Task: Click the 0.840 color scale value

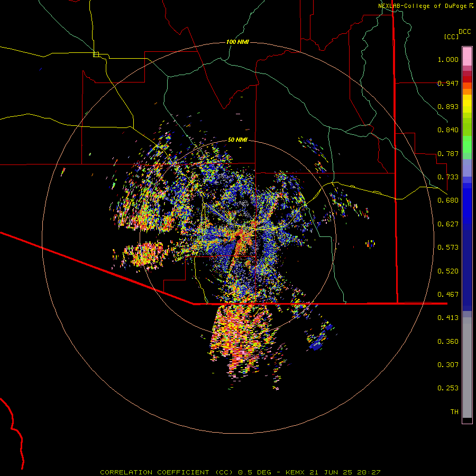Action: point(448,130)
